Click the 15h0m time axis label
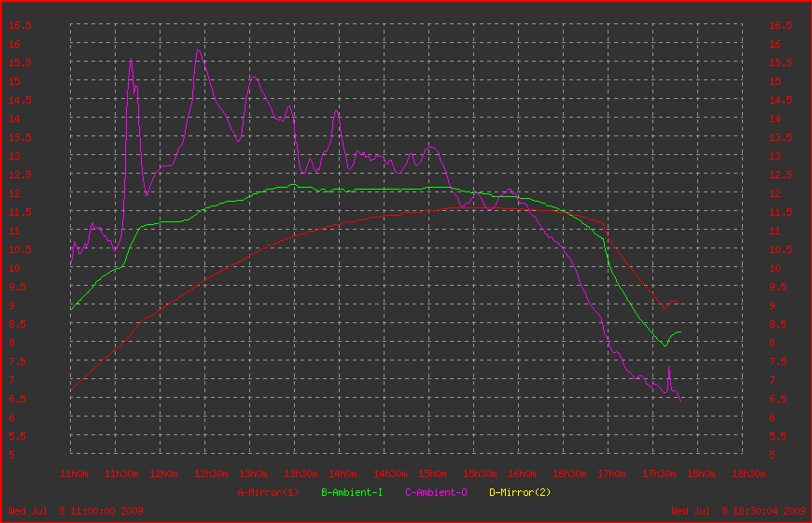The image size is (812, 523). (x=432, y=474)
